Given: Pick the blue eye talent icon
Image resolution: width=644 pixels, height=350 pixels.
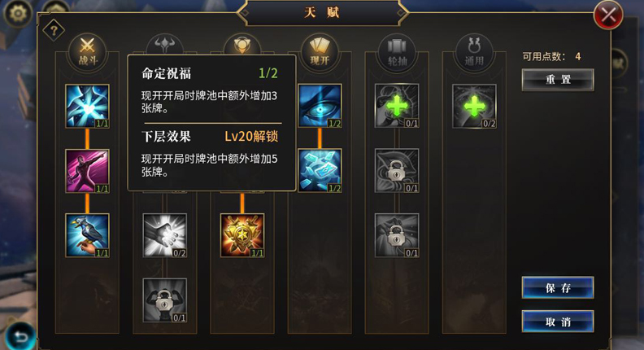Looking at the screenshot, I should pos(320,106).
